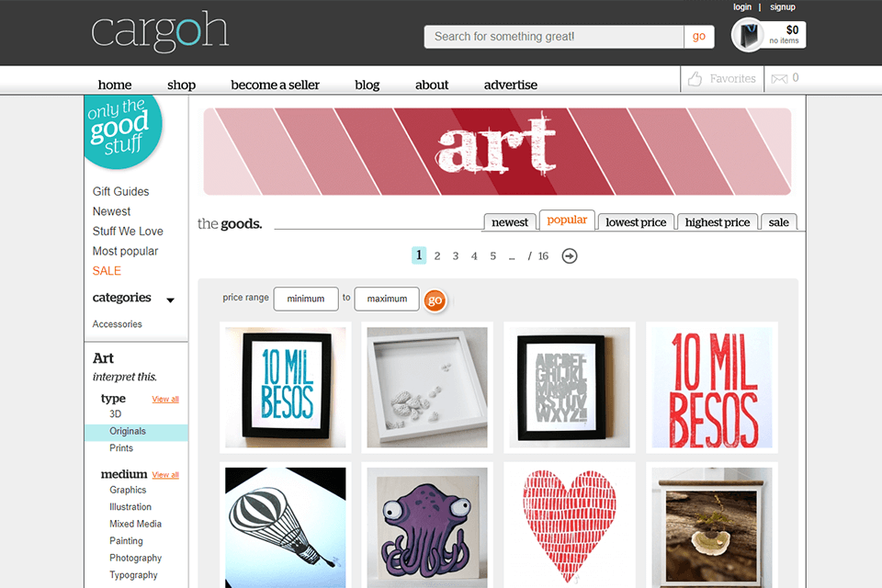Viewport: 882px width, 588px height.
Task: Open the shop menu item
Action: [x=181, y=85]
